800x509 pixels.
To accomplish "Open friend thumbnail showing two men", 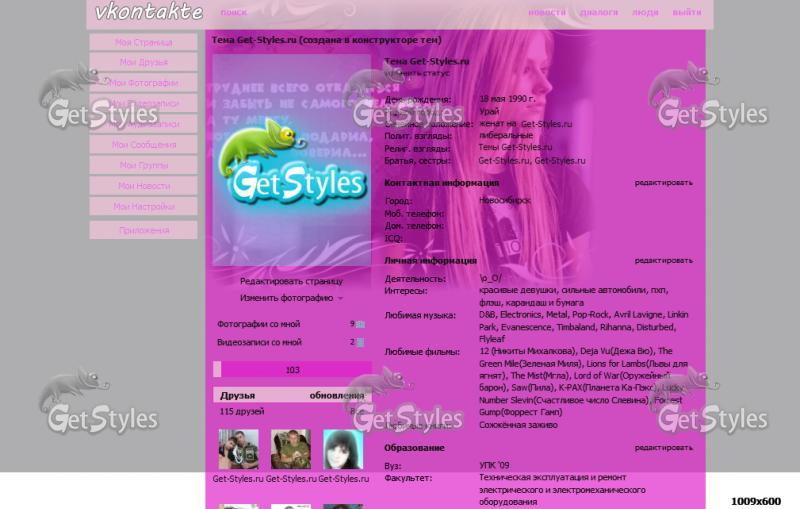I will (238, 449).
